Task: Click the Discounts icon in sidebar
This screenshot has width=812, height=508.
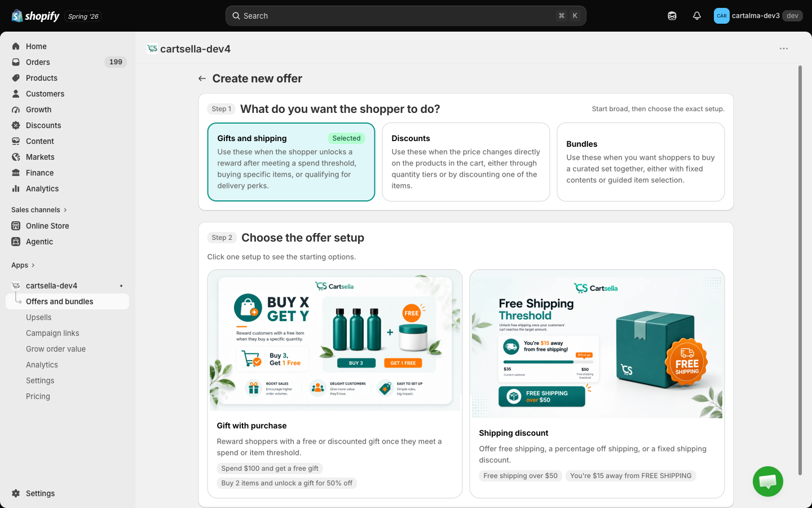Action: point(16,125)
